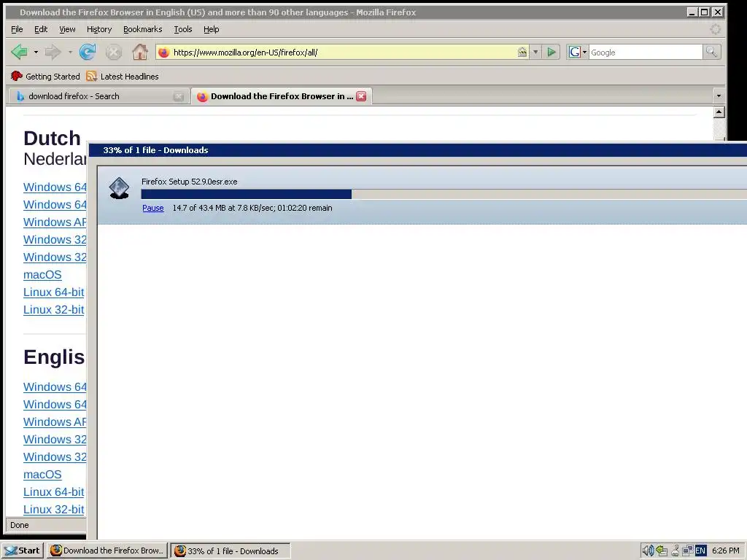Click the scrollbar up arrow
Screen dimensions: 747x560
pos(719,112)
